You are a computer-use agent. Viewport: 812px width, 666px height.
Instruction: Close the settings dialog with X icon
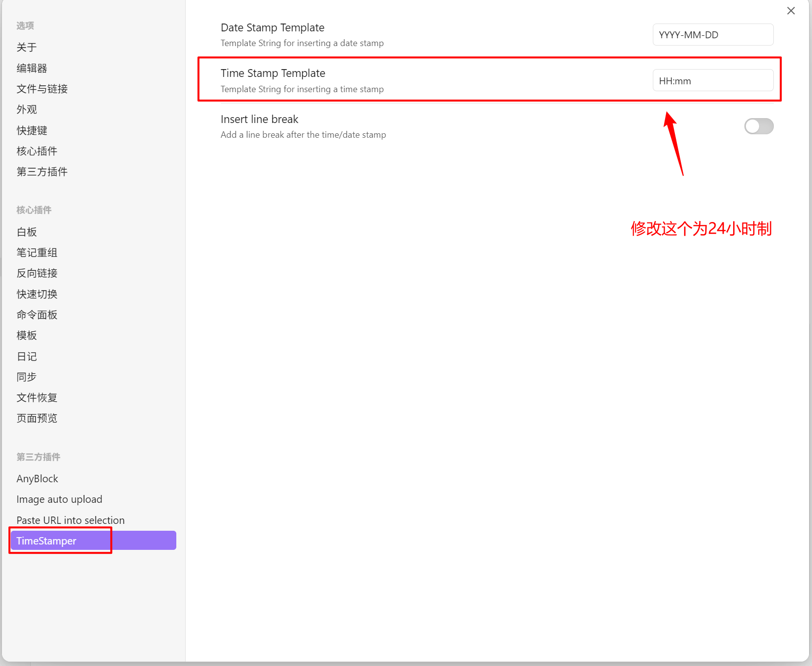(790, 11)
